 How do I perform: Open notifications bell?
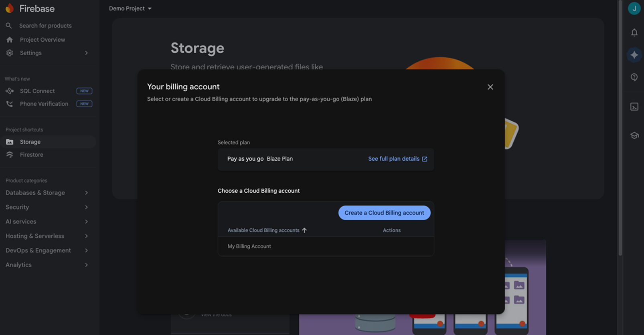pyautogui.click(x=634, y=32)
